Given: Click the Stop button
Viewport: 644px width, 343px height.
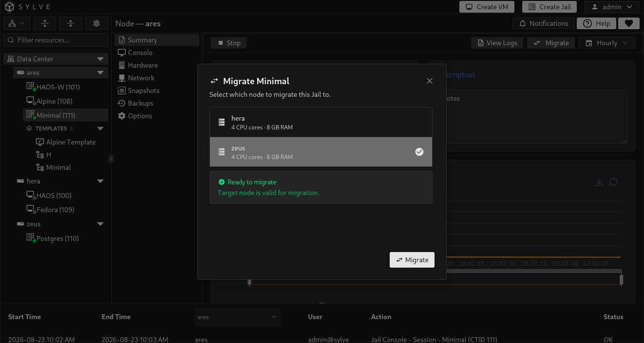Looking at the screenshot, I should click(229, 43).
